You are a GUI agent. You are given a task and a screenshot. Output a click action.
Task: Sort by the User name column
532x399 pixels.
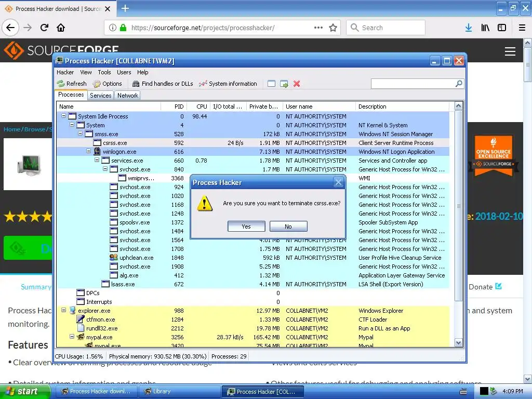[320, 107]
